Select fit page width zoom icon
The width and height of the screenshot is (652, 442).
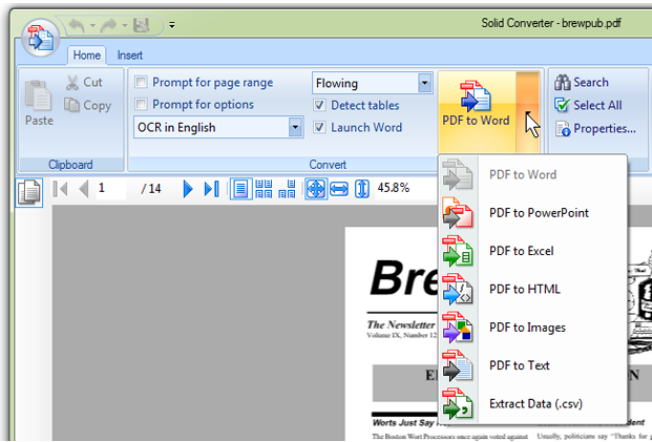point(339,189)
